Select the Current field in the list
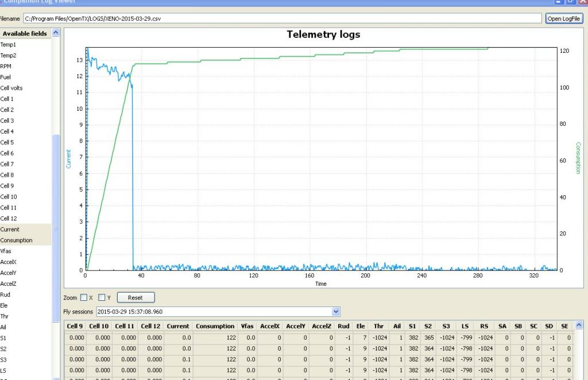Image resolution: width=588 pixels, height=380 pixels. point(10,229)
